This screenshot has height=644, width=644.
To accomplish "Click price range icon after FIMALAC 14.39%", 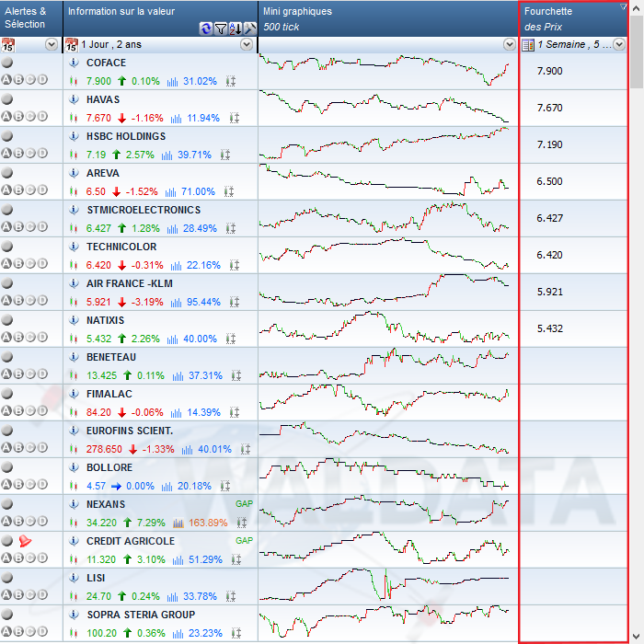I will pos(235,412).
